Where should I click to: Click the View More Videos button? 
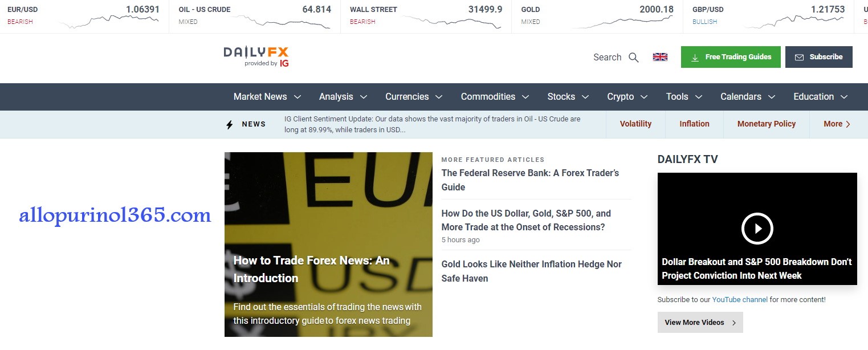pos(700,322)
